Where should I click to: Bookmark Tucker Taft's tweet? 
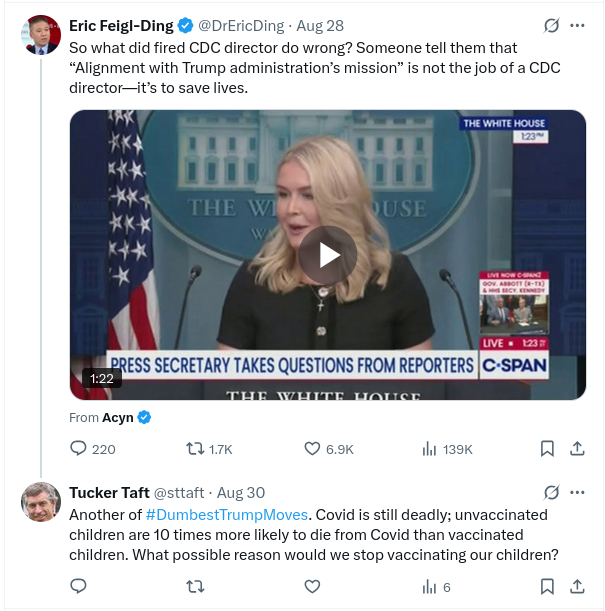click(x=547, y=586)
